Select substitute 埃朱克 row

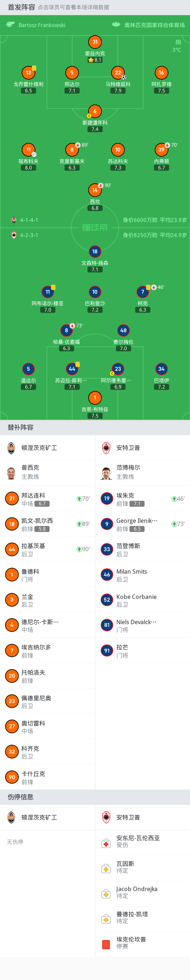point(142,499)
